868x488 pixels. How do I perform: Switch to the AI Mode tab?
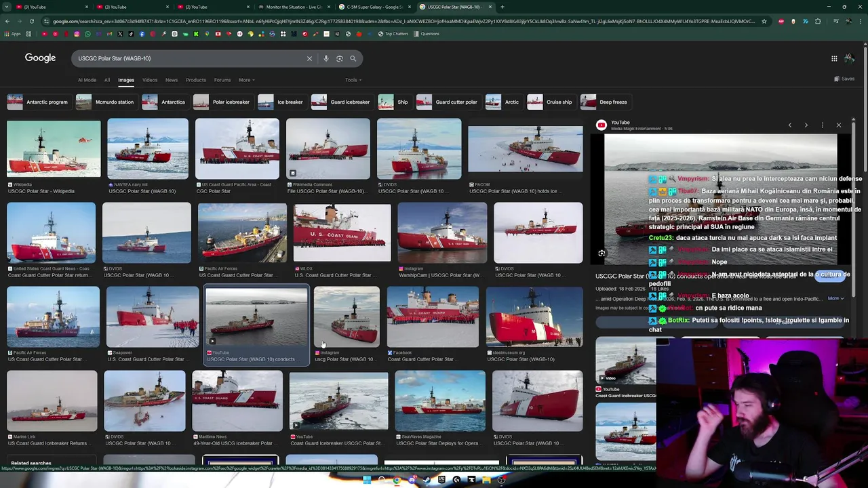coord(87,80)
